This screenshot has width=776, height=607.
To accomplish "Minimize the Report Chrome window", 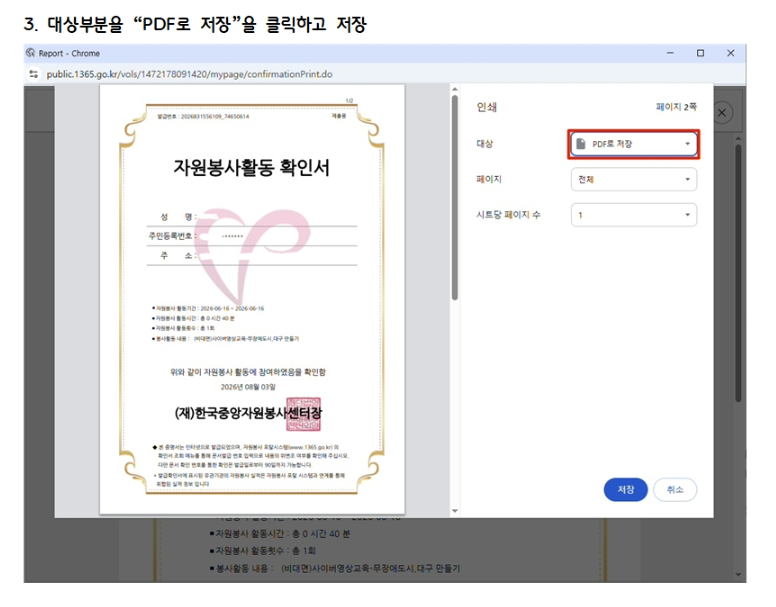I will coord(670,53).
